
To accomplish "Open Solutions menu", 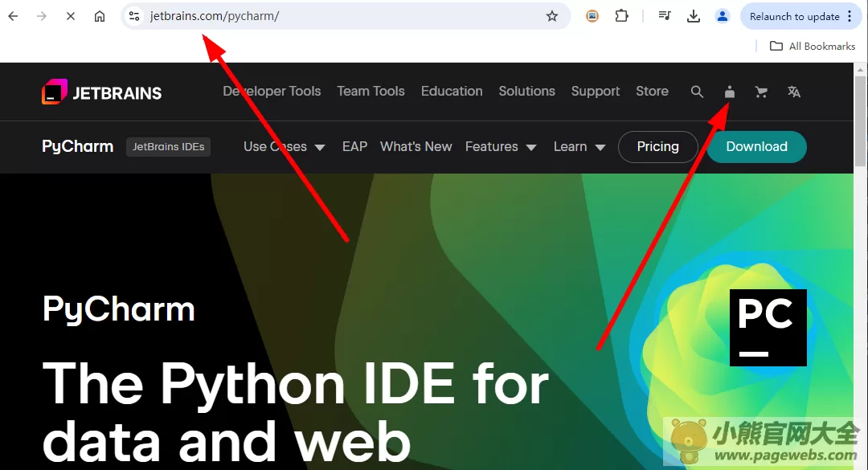I will point(527,92).
